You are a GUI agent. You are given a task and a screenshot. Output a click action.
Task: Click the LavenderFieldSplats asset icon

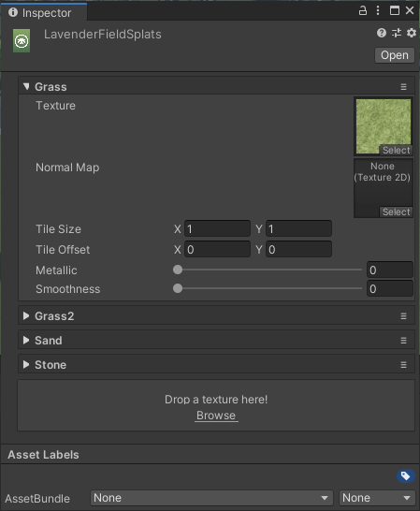(22, 41)
